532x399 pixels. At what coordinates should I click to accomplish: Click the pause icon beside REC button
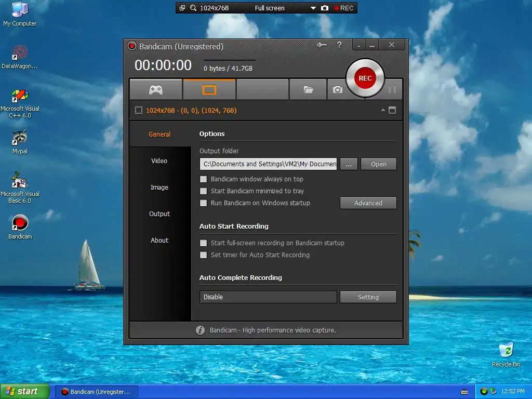pyautogui.click(x=392, y=89)
